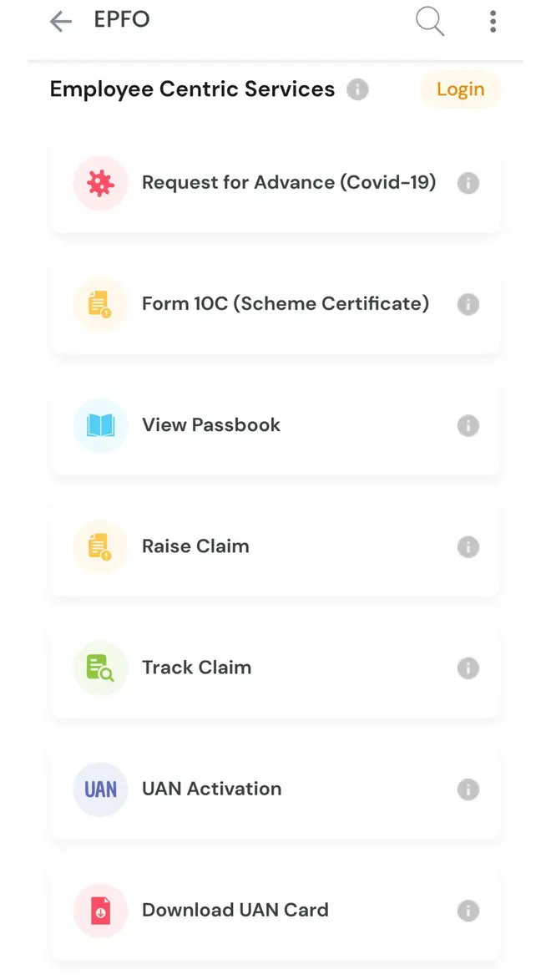
Task: Show info for Form 10C
Action: (468, 304)
